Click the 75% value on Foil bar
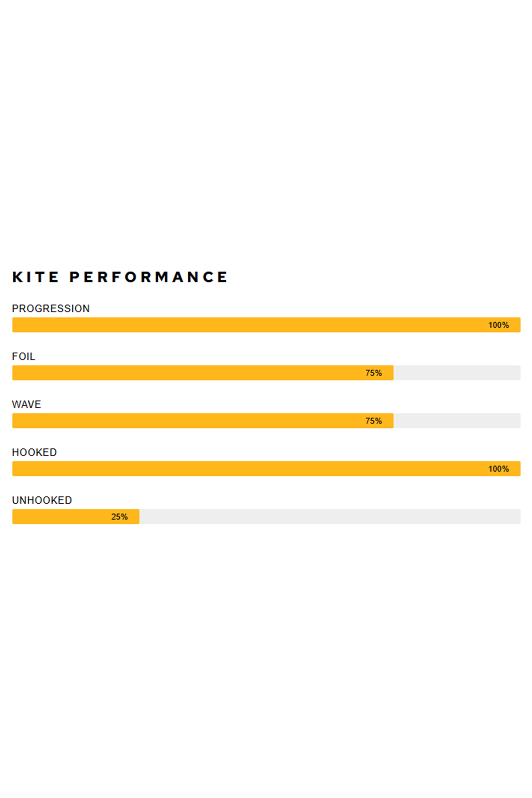 pos(374,373)
